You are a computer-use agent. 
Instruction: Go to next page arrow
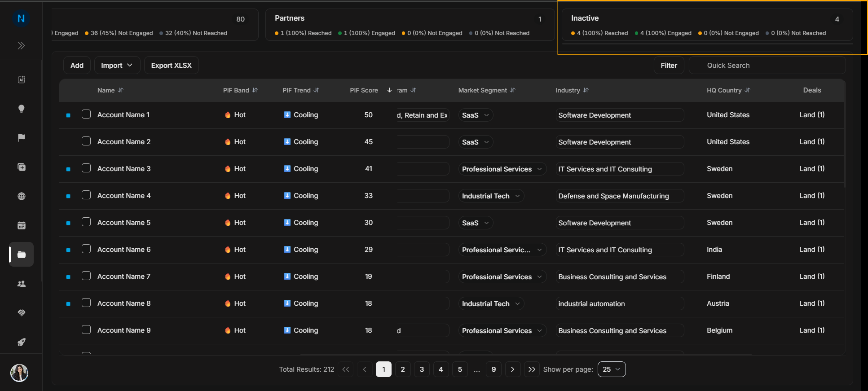[513, 369]
